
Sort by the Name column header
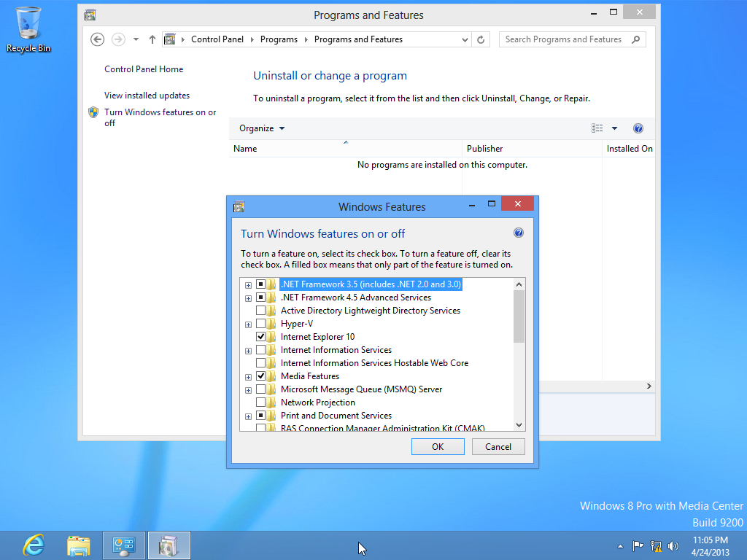pos(345,149)
